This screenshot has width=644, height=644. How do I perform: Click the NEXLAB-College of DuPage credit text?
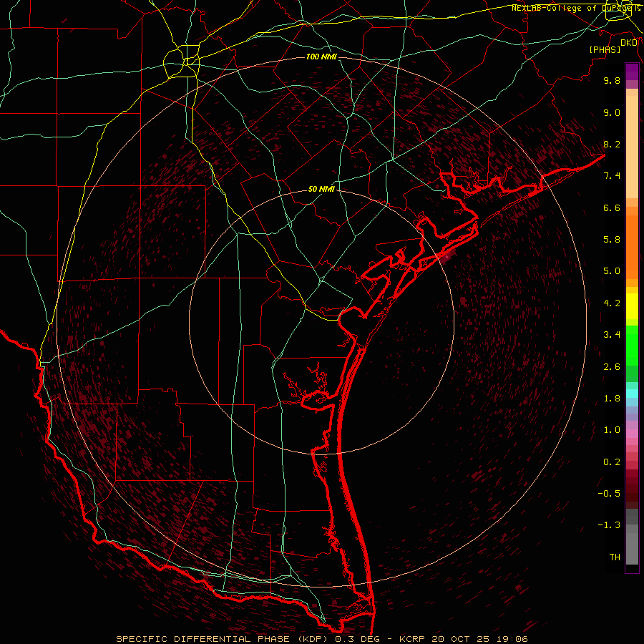click(x=575, y=8)
